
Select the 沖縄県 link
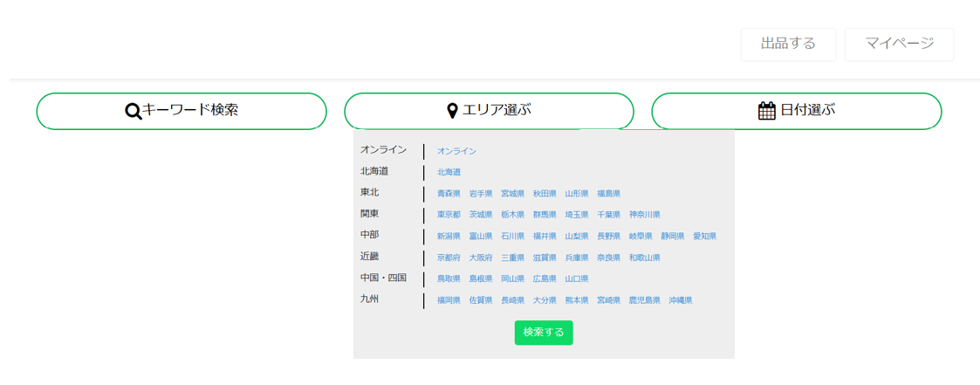pos(681,300)
